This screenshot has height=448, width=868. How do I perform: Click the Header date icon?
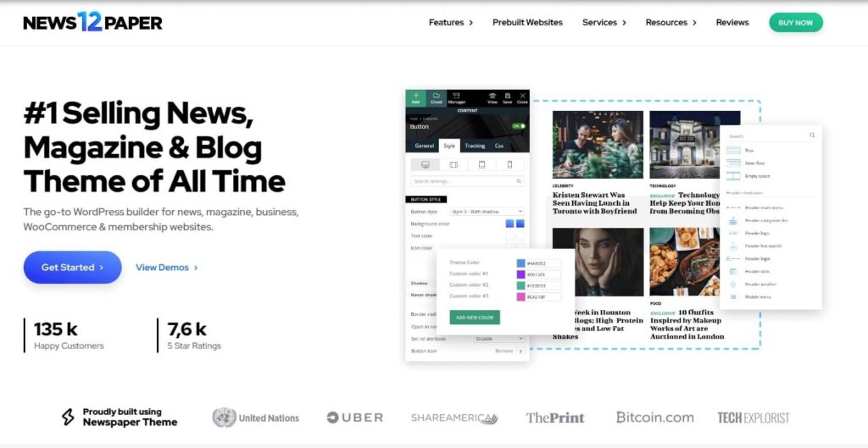[x=733, y=272]
